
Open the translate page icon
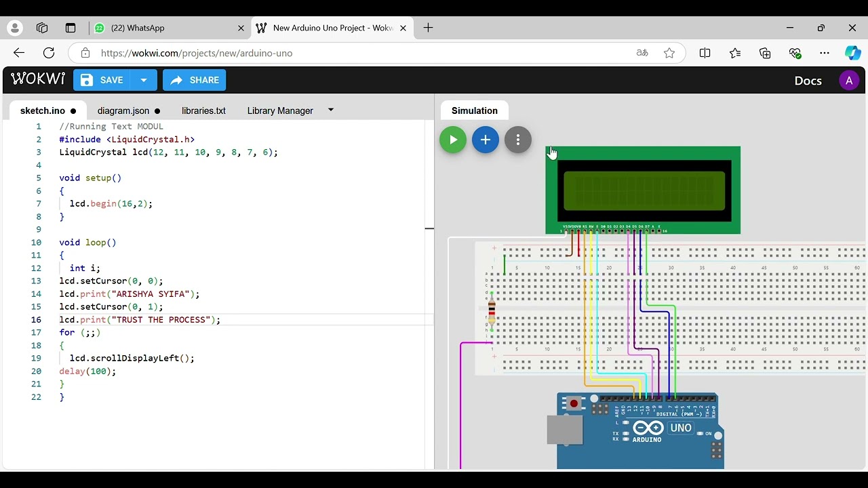coord(642,53)
